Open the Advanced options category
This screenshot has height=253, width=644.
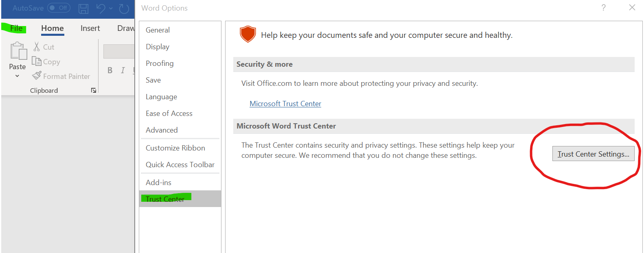click(x=162, y=130)
